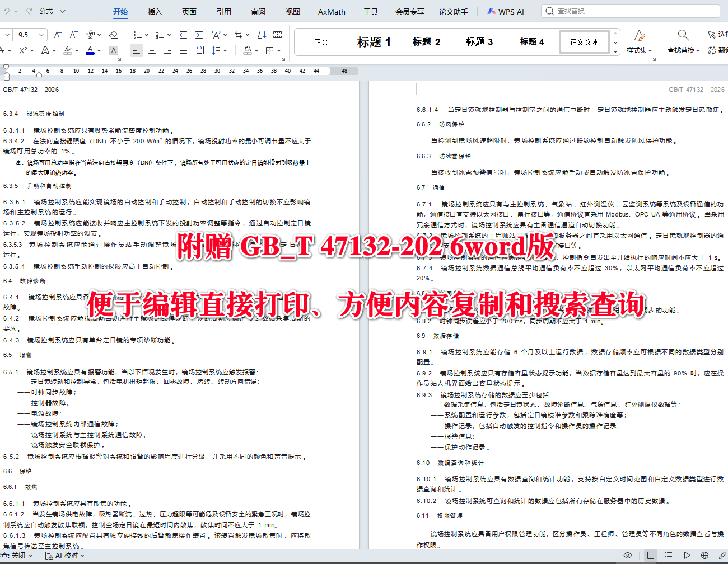The width and height of the screenshot is (728, 564).
Task: Open the AxMath menu tab
Action: tap(331, 11)
